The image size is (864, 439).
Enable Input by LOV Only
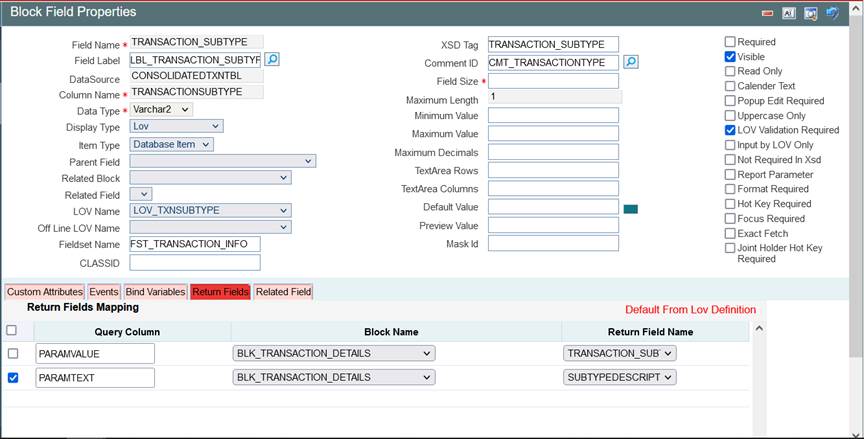click(x=730, y=145)
